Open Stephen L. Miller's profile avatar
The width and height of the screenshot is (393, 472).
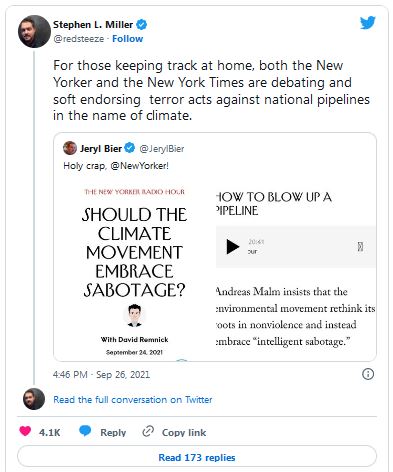coord(34,31)
